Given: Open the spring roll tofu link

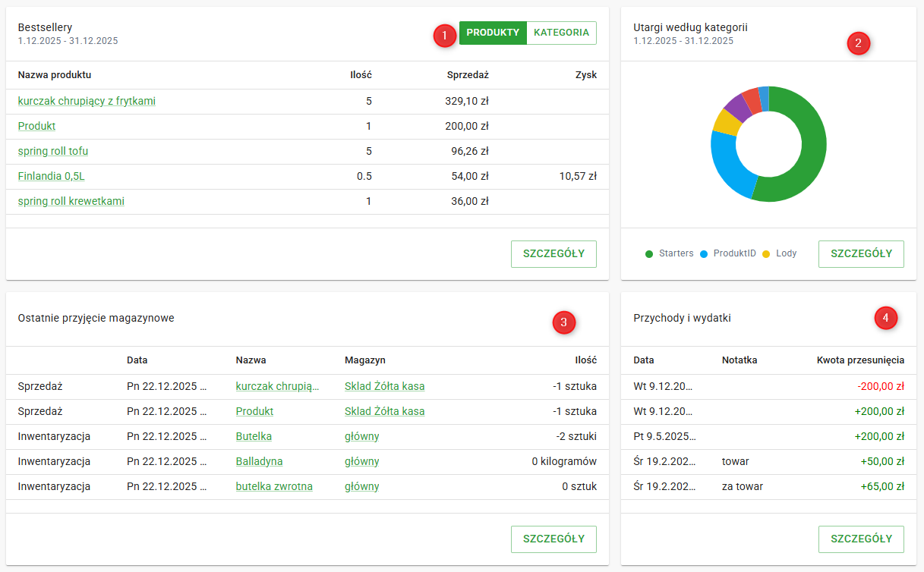Looking at the screenshot, I should pyautogui.click(x=53, y=151).
